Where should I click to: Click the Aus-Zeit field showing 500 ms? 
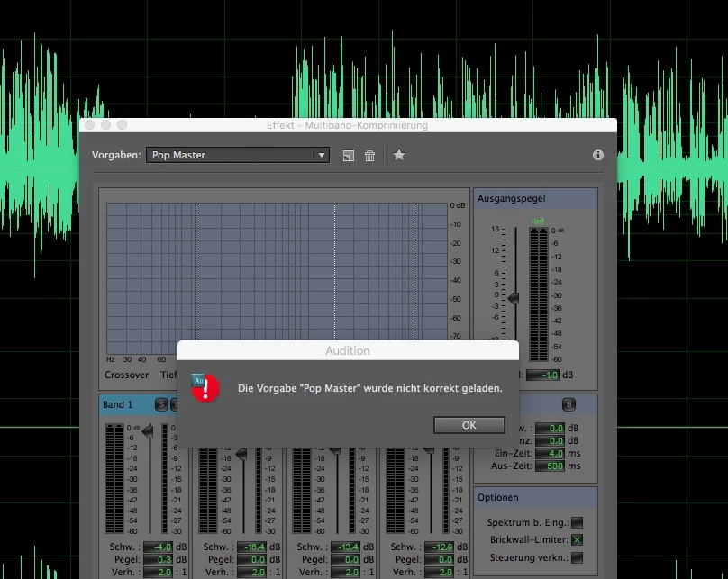point(551,466)
